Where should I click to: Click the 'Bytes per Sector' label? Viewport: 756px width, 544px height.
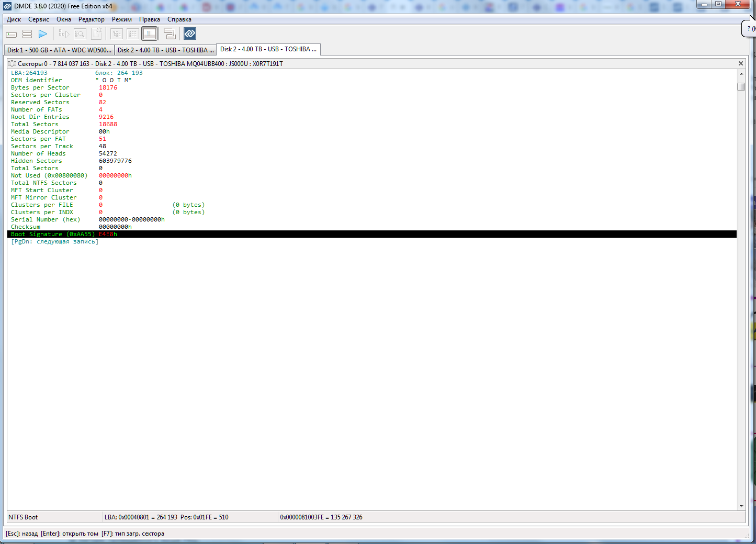(x=40, y=88)
